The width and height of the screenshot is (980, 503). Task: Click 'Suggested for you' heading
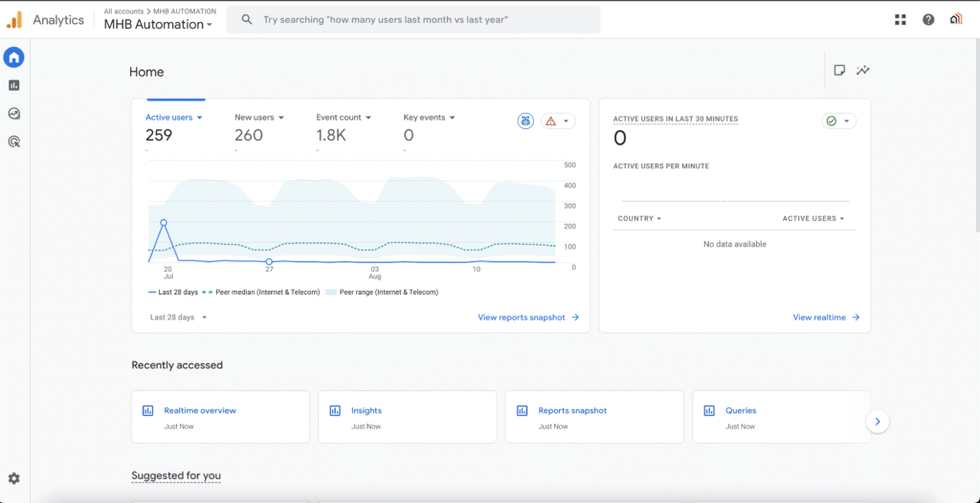coord(176,475)
